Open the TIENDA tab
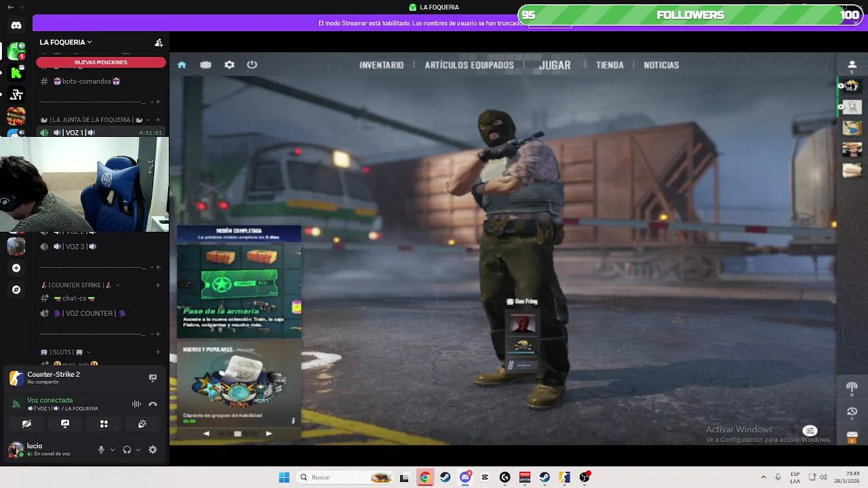 610,65
